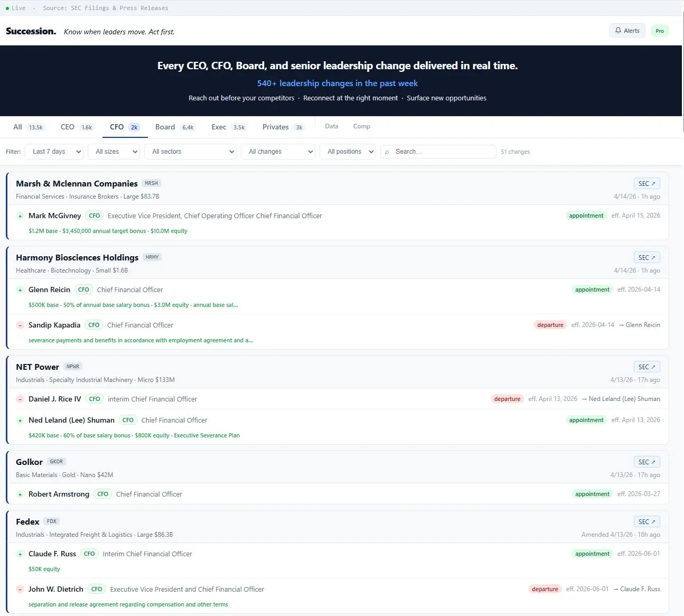The image size is (684, 616).
Task: Select the name Daniel J. Rice IV
Action: coord(55,399)
